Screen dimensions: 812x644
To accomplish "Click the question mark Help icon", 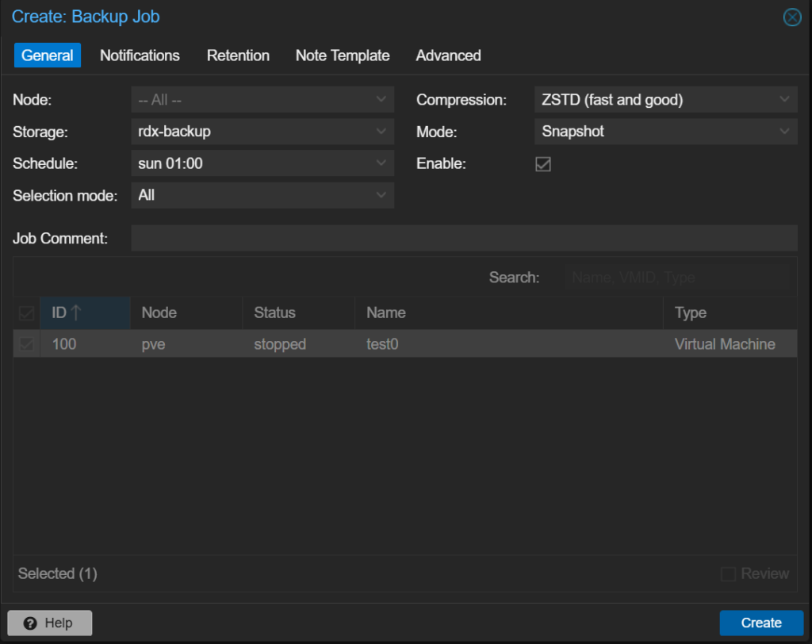I will (x=31, y=623).
